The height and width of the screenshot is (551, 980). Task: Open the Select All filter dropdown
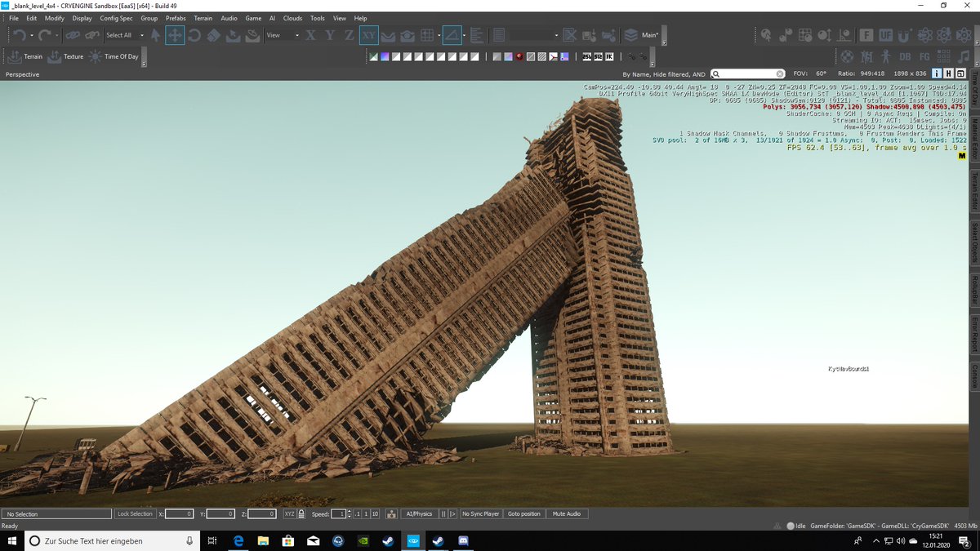tap(125, 35)
